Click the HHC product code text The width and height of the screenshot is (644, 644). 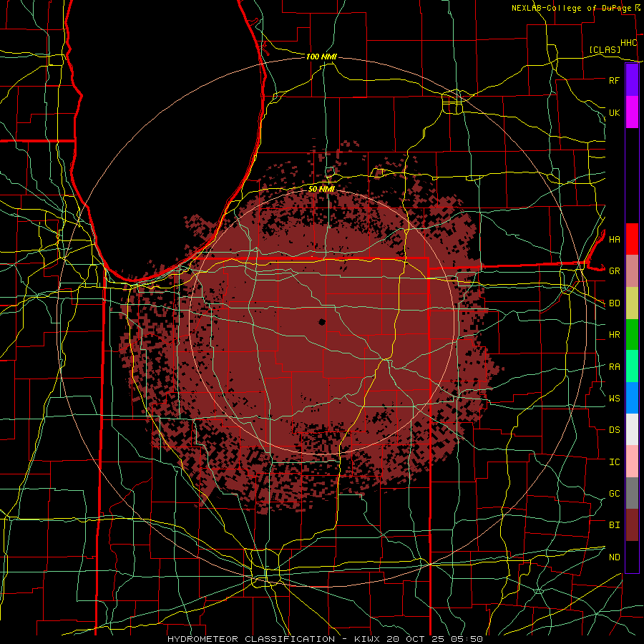(628, 43)
